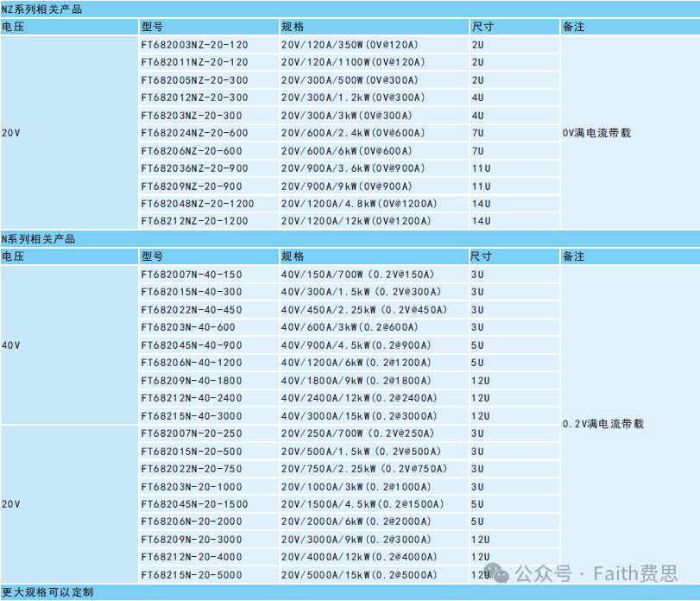
Task: Click the NZ系列相关产品 section title
Action: [41, 9]
